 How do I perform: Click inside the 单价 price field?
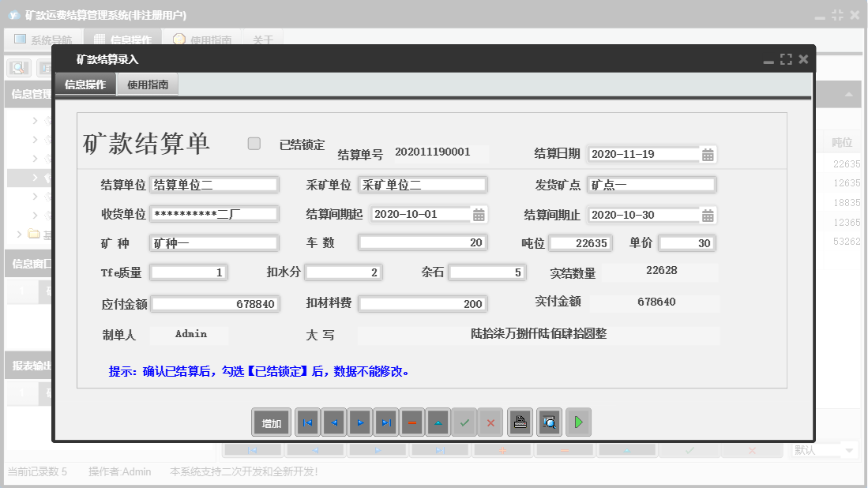(687, 243)
